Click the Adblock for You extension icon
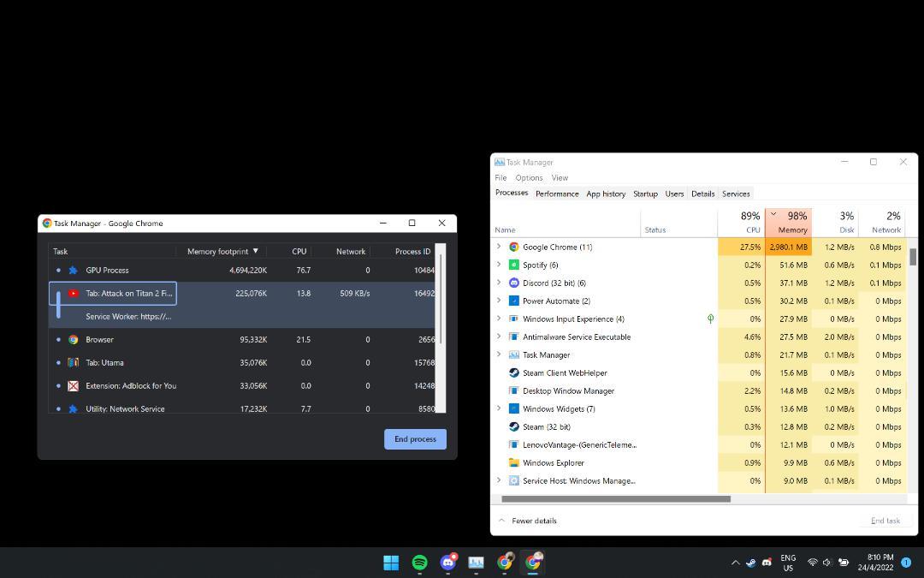This screenshot has width=924, height=578. (x=72, y=385)
